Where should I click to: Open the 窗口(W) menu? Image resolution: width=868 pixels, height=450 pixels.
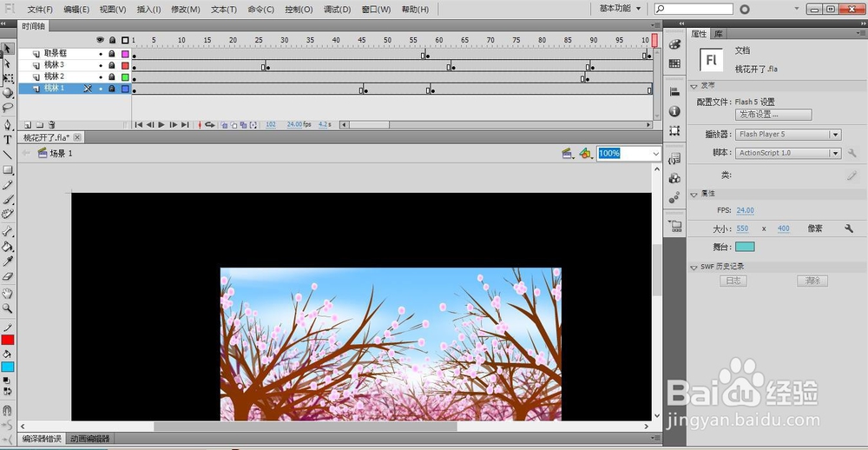pos(376,10)
